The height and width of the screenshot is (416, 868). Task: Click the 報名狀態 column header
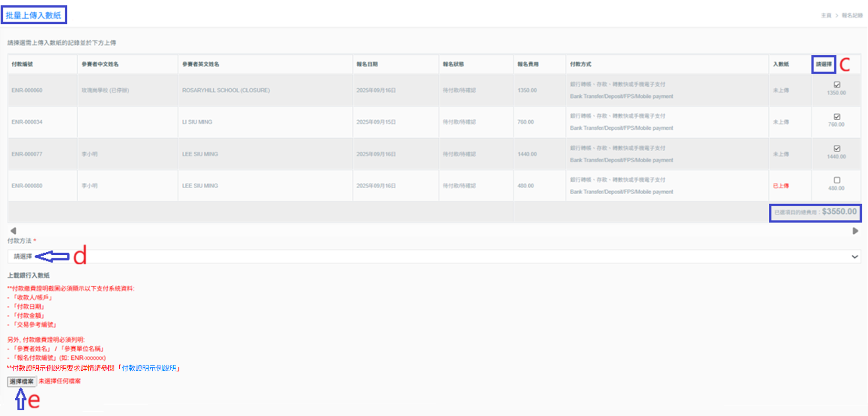click(x=453, y=64)
